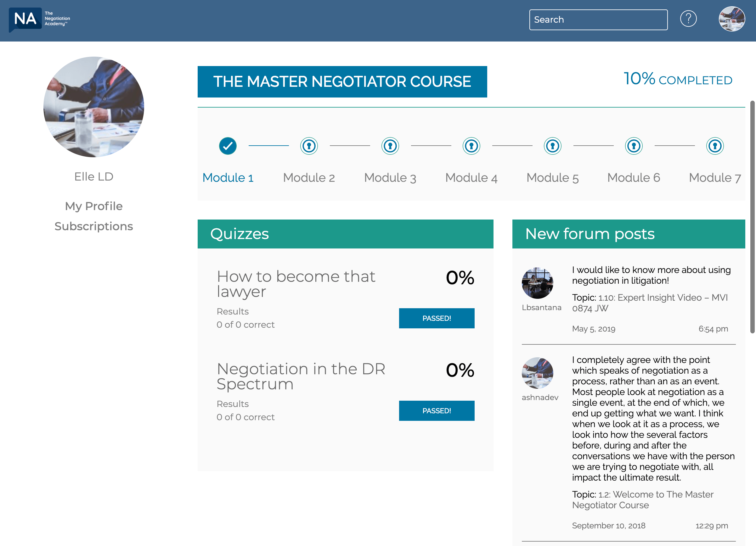The width and height of the screenshot is (756, 546).
Task: Open the 'Negotiation in the DR Spectrum' quiz
Action: (x=301, y=376)
